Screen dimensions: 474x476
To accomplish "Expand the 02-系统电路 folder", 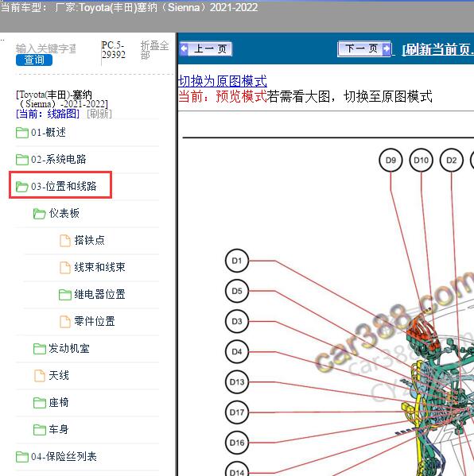I will pos(59,160).
